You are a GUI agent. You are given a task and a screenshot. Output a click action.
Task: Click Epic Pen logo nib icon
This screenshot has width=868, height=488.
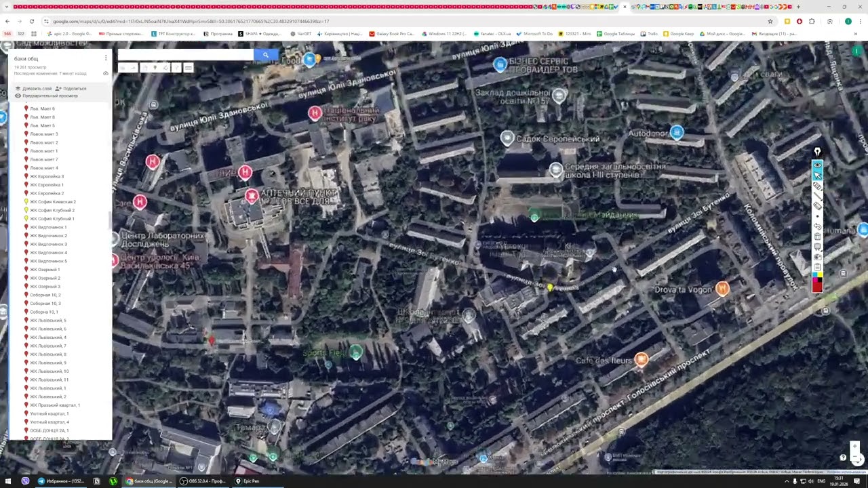click(x=817, y=152)
